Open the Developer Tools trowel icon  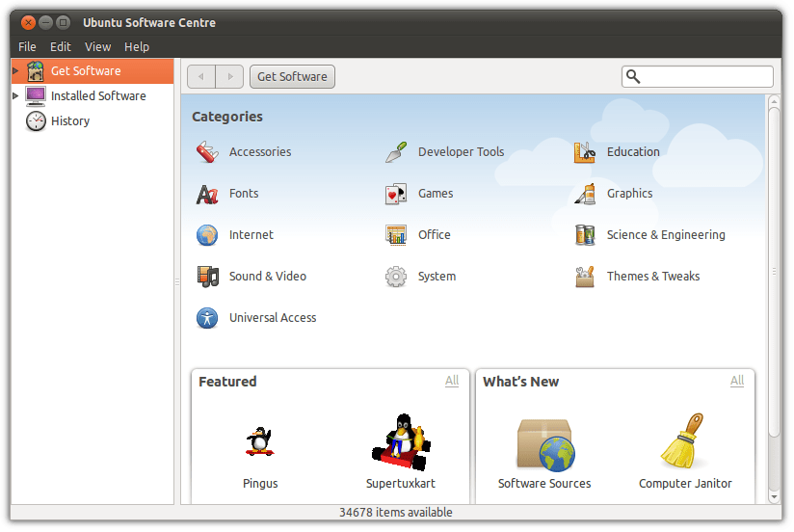396,152
